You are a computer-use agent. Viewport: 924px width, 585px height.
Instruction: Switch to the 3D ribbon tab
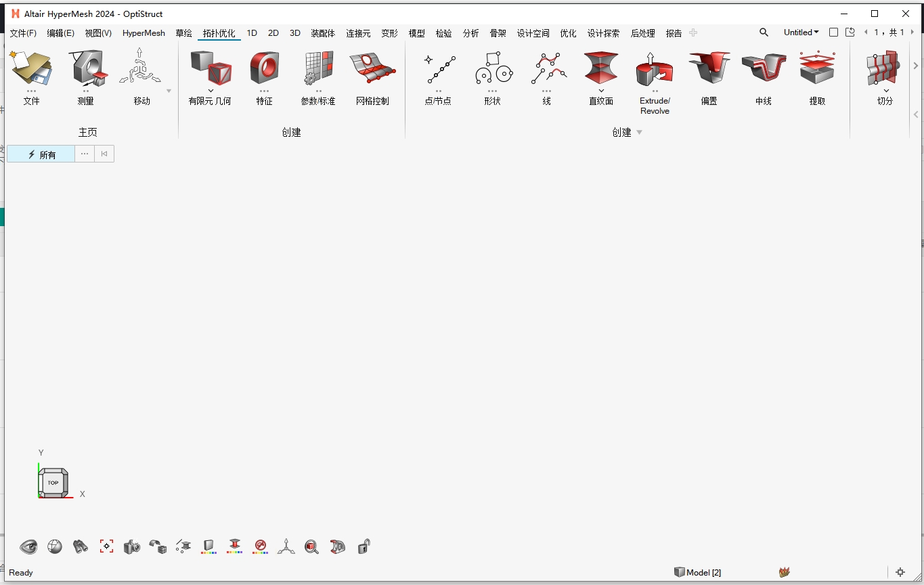pyautogui.click(x=294, y=32)
